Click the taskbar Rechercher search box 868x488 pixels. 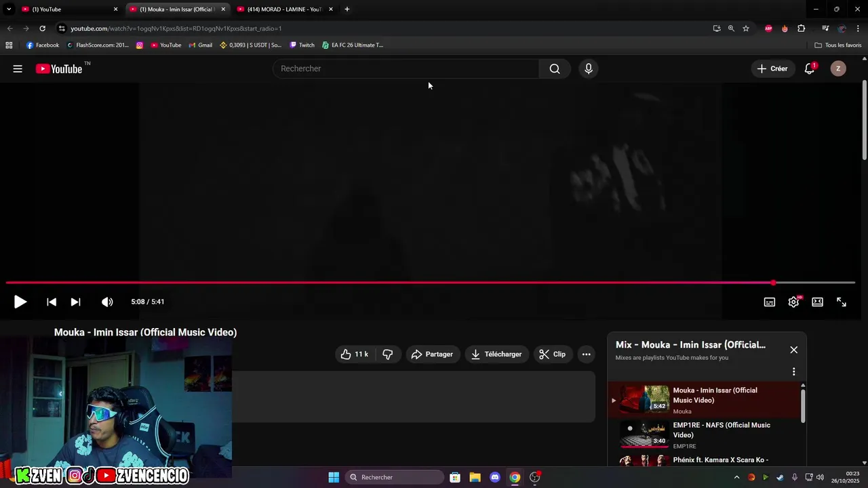395,477
